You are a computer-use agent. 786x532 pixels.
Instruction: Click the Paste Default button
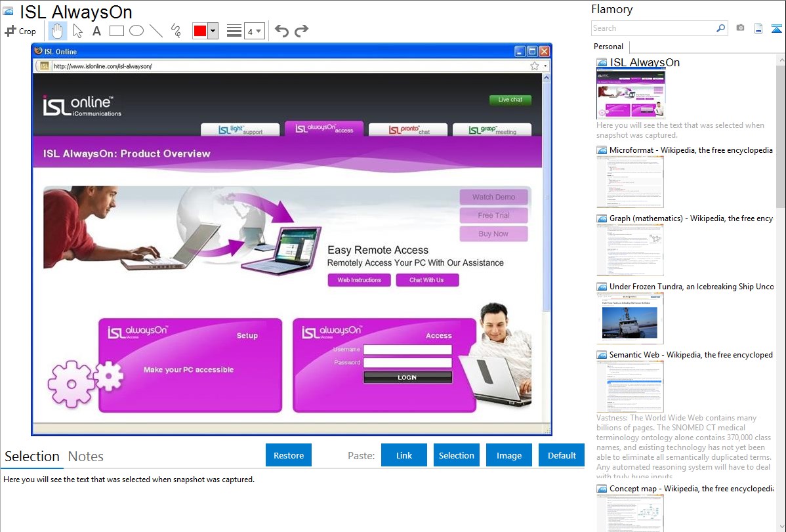coord(562,455)
